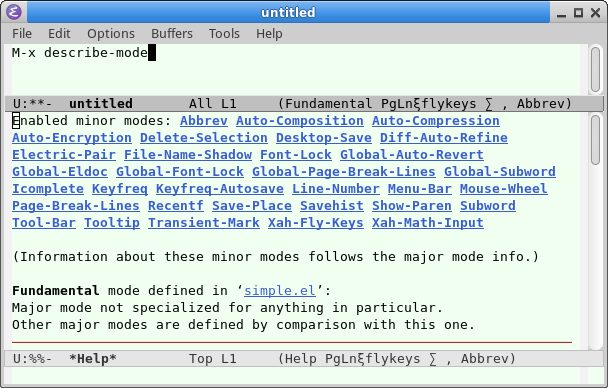Open the simple.el source file link
Viewport: 608px width, 388px height.
pos(280,291)
